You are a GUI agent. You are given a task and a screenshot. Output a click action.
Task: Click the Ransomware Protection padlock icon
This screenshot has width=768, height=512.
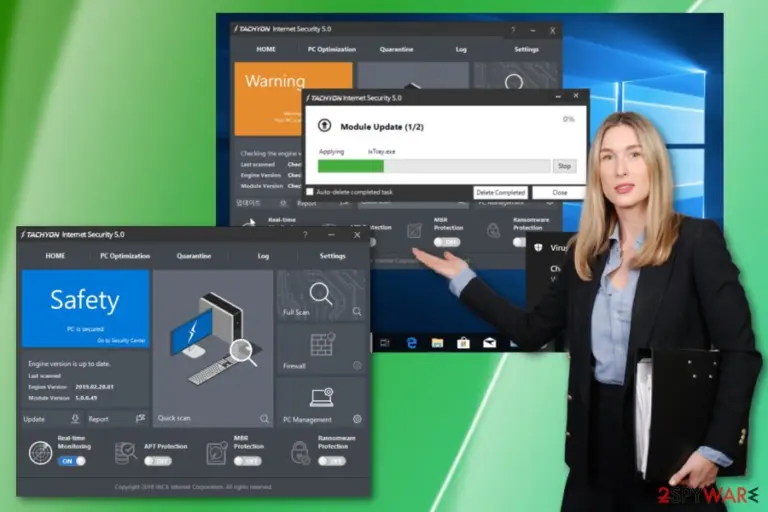point(300,452)
